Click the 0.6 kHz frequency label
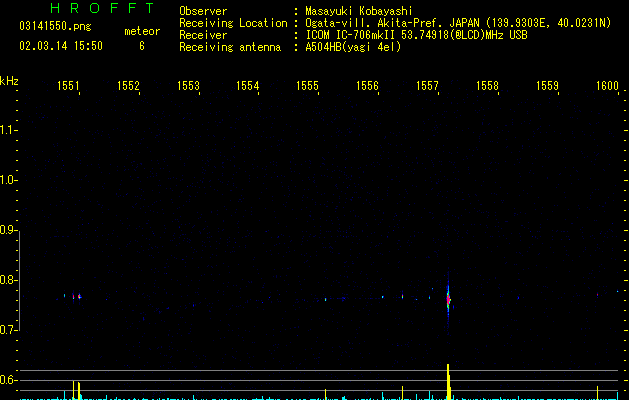This screenshot has height=400, width=629. pyautogui.click(x=8, y=380)
